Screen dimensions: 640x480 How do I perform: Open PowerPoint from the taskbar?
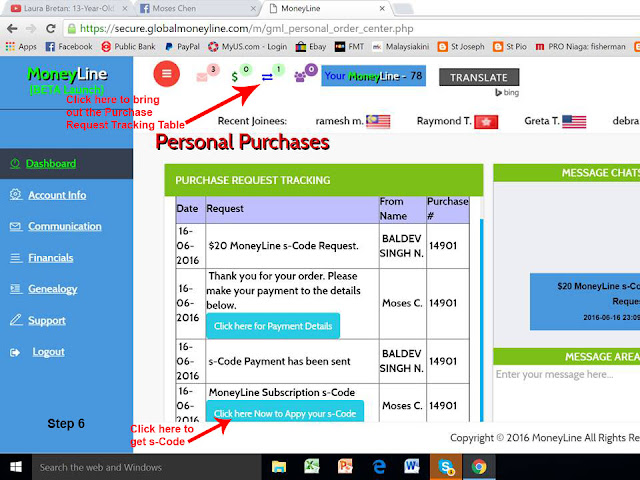coord(345,467)
